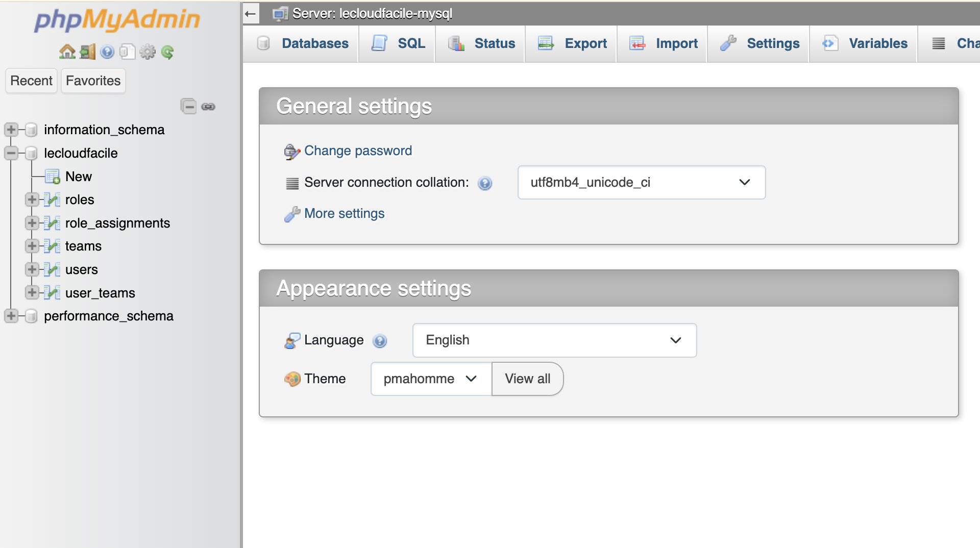The image size is (980, 548).
Task: Click the log out door icon
Action: [x=87, y=52]
